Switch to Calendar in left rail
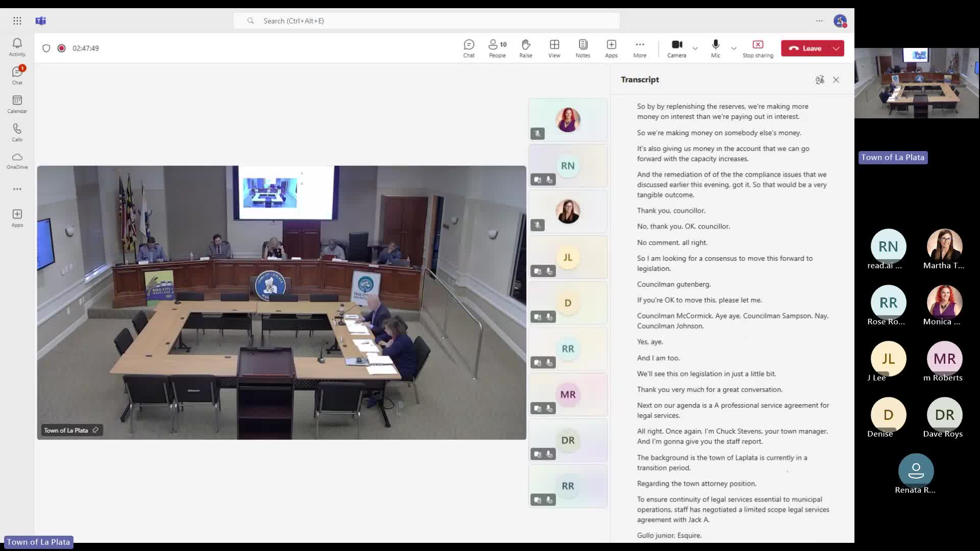 [17, 104]
